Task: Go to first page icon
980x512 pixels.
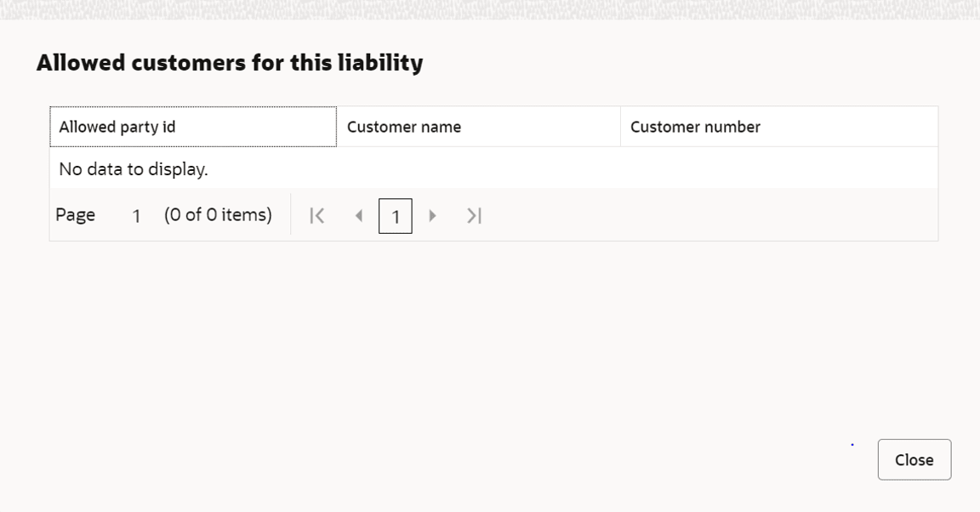Action: click(316, 216)
